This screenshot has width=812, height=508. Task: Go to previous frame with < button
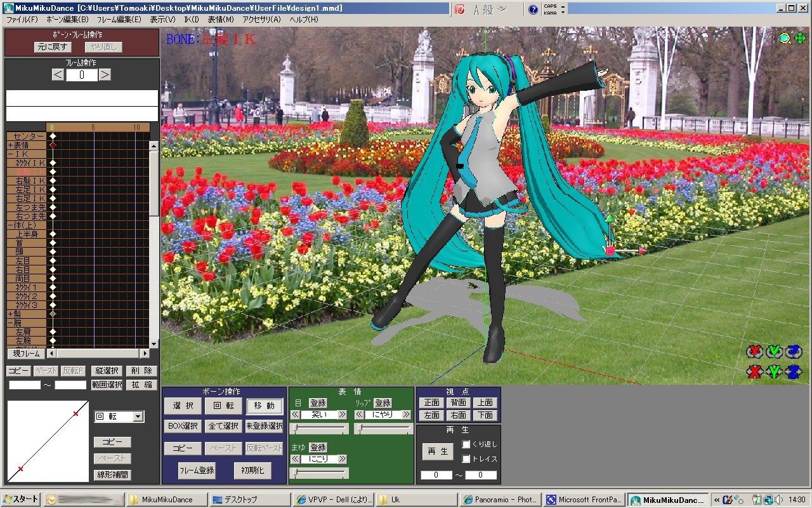58,75
